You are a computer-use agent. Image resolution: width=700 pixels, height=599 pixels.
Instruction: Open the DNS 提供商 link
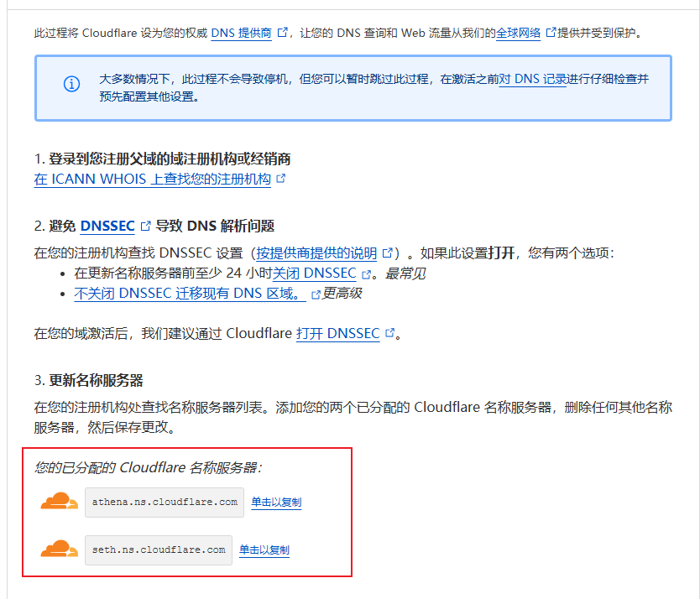pos(242,33)
